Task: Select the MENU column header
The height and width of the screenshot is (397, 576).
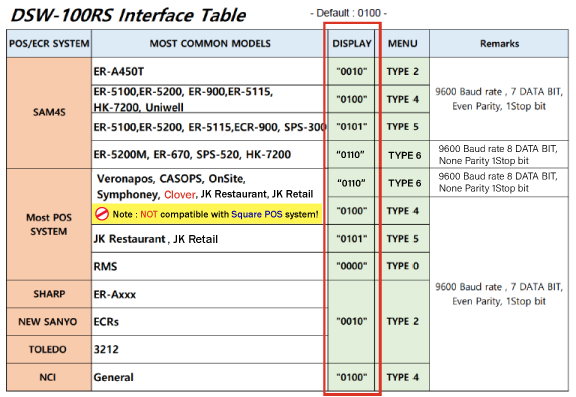Action: (x=403, y=44)
